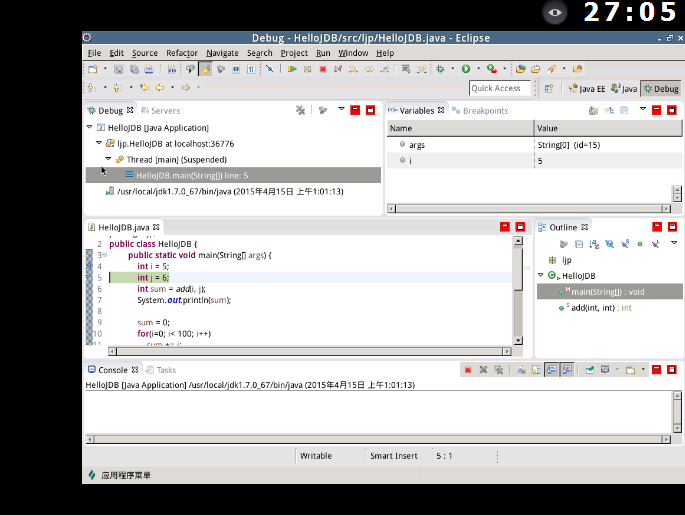Open the Run button dropdown arrow
The image size is (685, 516).
[478, 69]
